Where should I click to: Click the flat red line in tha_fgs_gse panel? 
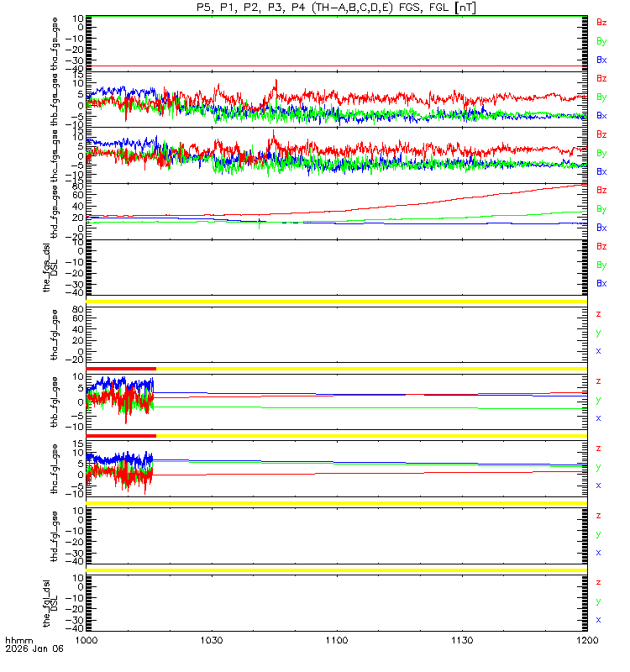coord(337,66)
